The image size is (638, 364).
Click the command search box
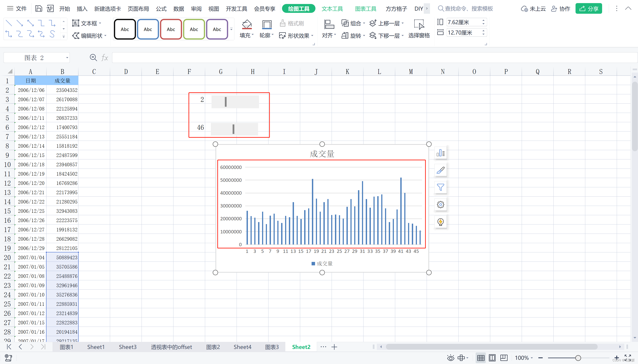coord(465,9)
